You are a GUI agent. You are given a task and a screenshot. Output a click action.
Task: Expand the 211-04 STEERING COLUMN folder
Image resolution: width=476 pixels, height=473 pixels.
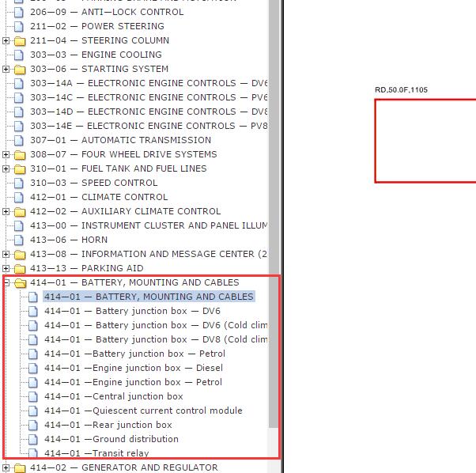tap(6, 40)
